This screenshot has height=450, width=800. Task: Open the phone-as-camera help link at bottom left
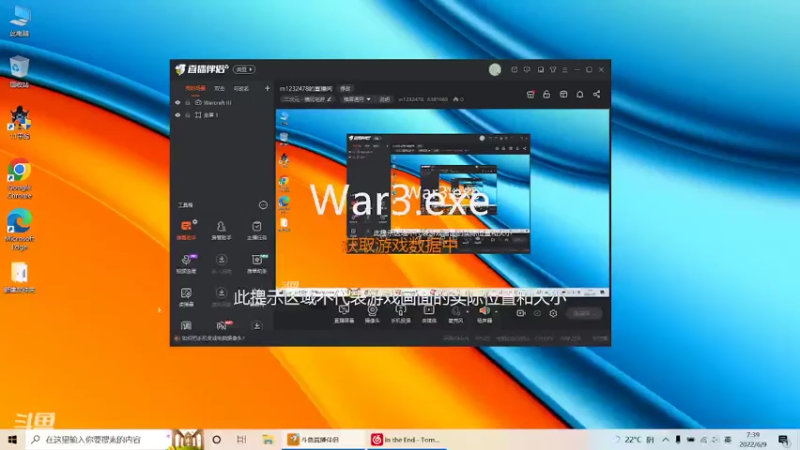210,338
